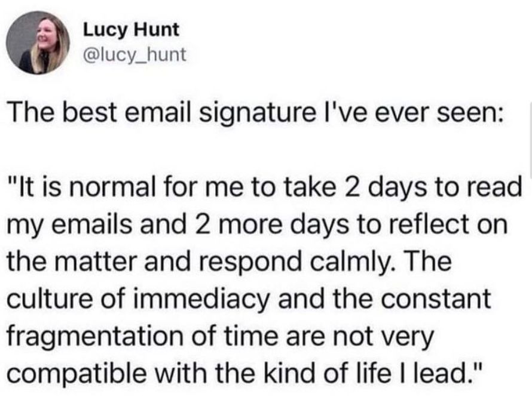Select the line "The best email signature I've ever seen:"

click(255, 113)
